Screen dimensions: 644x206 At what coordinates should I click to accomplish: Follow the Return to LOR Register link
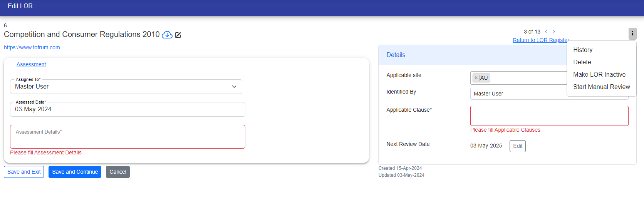pos(540,40)
